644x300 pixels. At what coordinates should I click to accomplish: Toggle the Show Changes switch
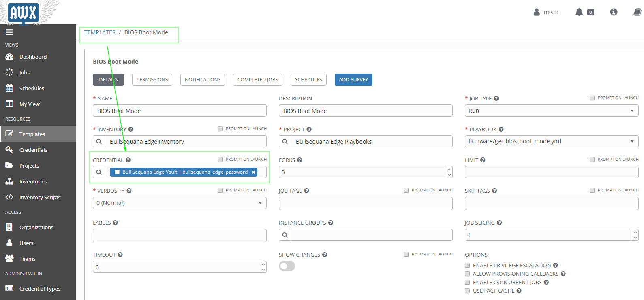point(287,266)
